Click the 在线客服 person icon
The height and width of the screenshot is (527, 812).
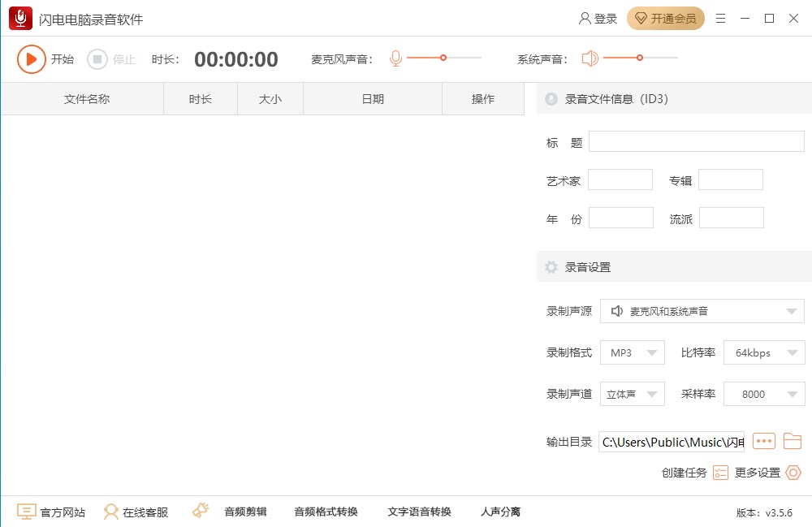tap(110, 512)
